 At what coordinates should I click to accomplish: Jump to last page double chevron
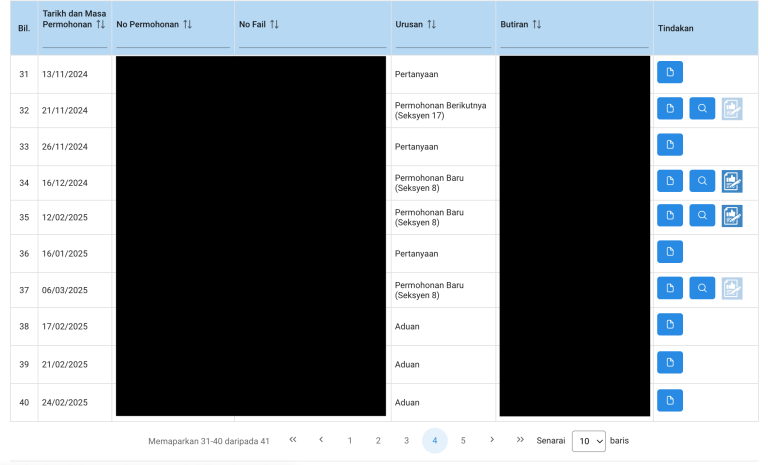[x=520, y=440]
